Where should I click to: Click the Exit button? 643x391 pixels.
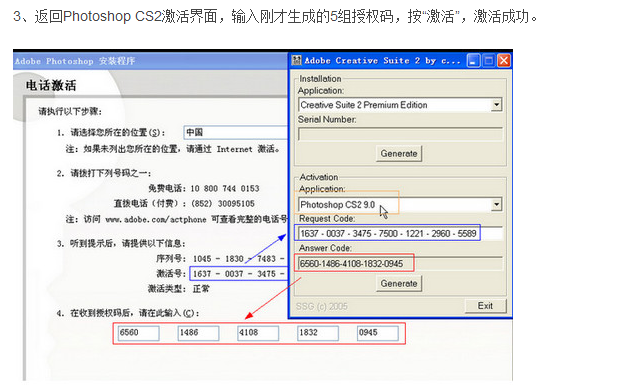pos(485,306)
